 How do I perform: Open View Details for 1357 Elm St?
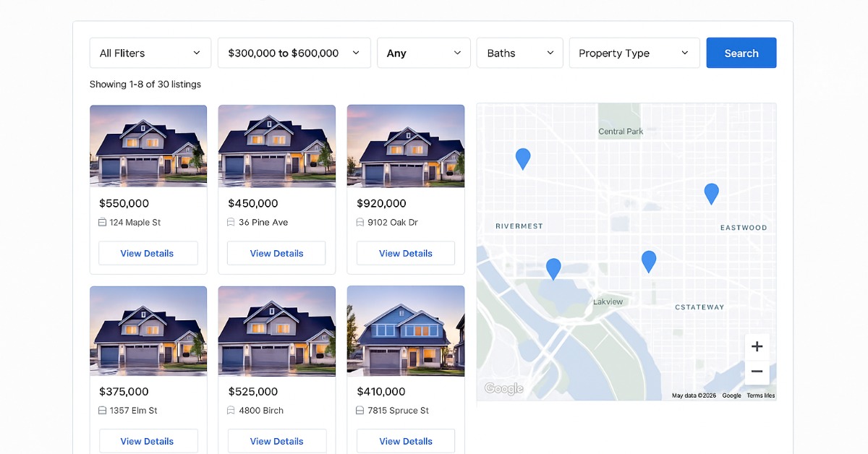coord(147,441)
